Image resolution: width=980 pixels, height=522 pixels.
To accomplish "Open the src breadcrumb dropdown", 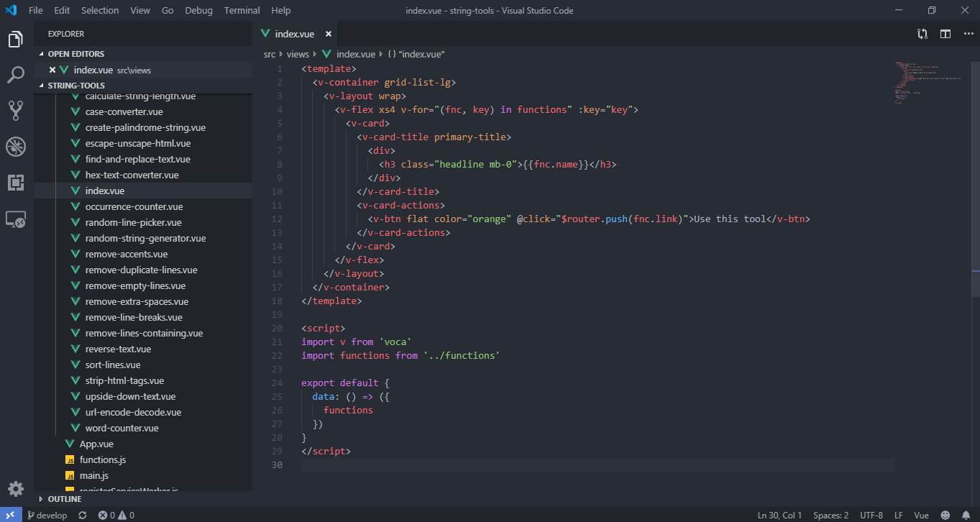I will coord(270,54).
